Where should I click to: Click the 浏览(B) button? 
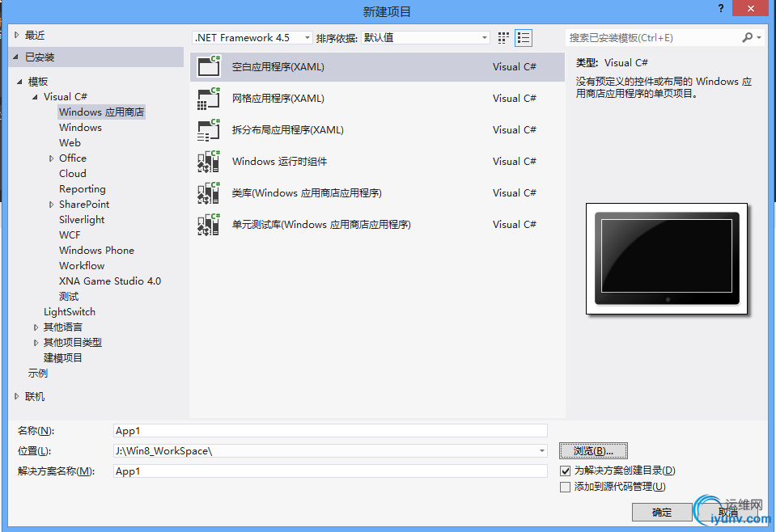[593, 450]
